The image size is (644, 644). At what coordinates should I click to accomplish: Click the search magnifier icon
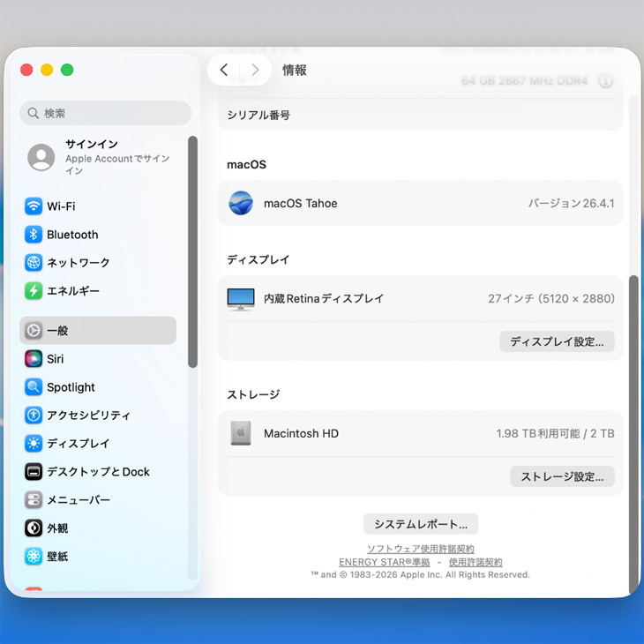[x=33, y=113]
